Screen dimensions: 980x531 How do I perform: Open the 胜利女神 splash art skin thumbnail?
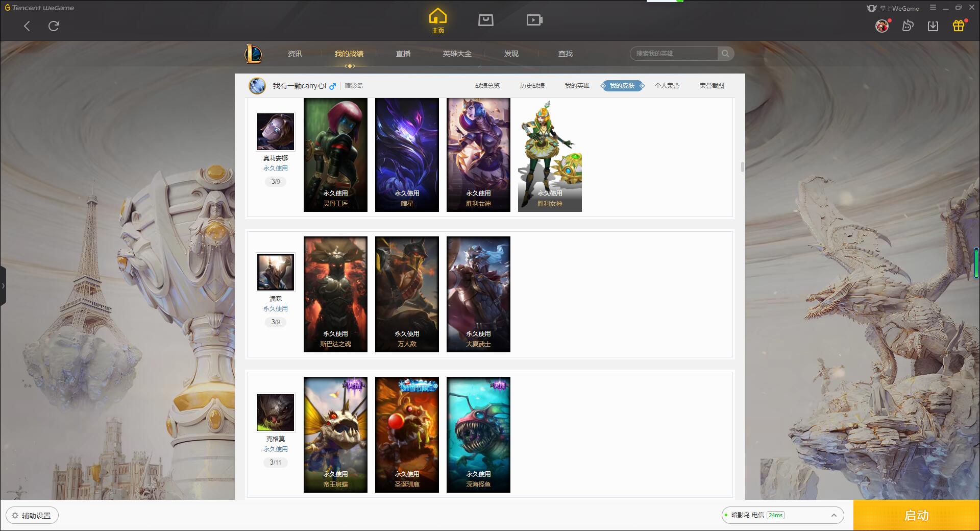coord(478,155)
